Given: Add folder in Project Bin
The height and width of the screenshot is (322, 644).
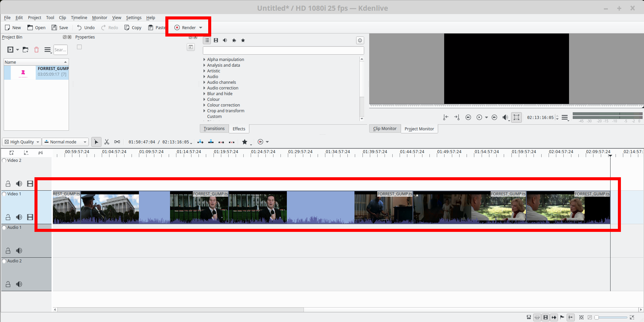Looking at the screenshot, I should (25, 50).
